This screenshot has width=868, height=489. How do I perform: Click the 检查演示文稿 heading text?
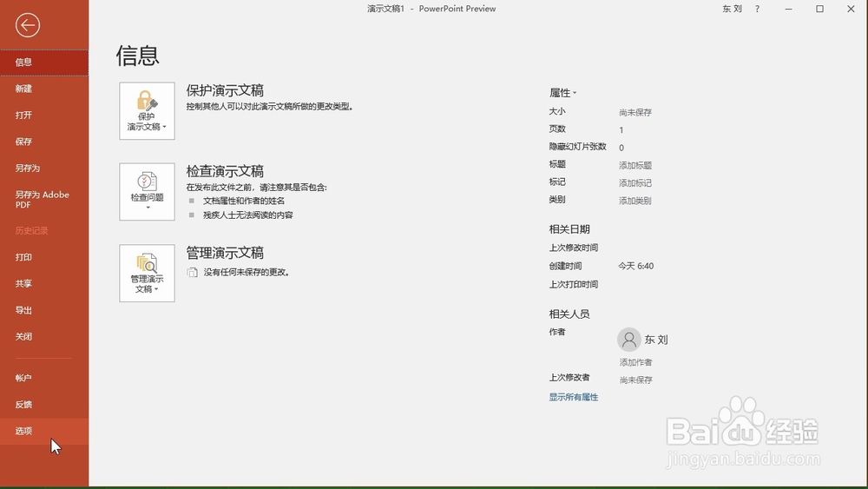pos(225,171)
